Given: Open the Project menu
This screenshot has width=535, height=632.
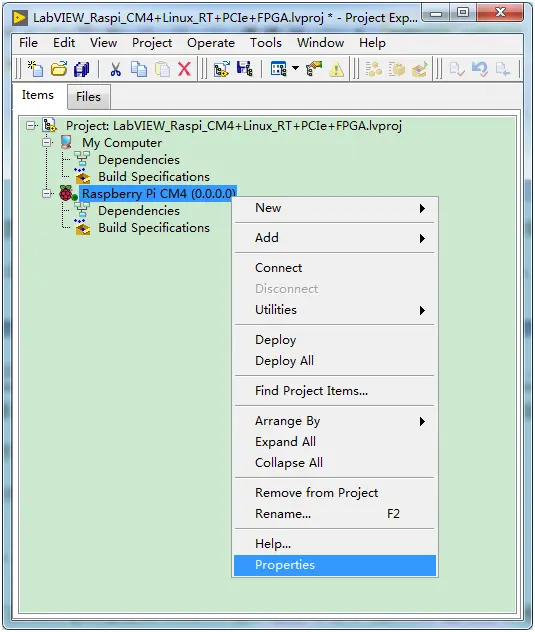Looking at the screenshot, I should click(x=152, y=43).
